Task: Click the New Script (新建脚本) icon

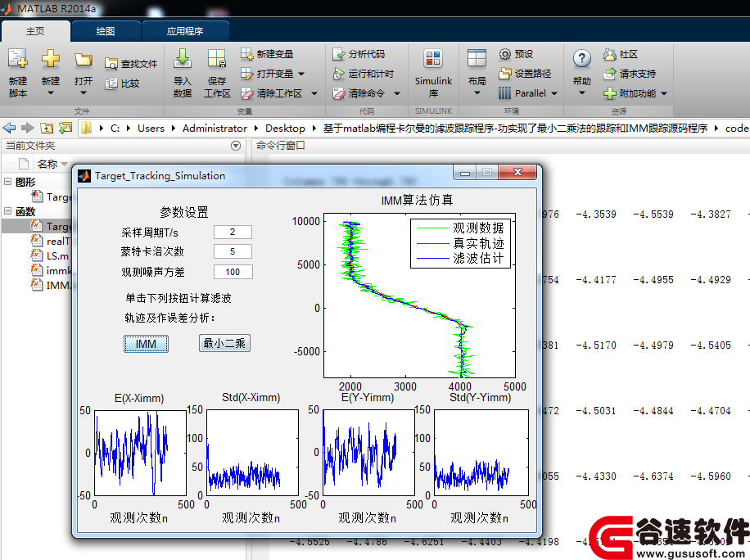Action: 18,58
